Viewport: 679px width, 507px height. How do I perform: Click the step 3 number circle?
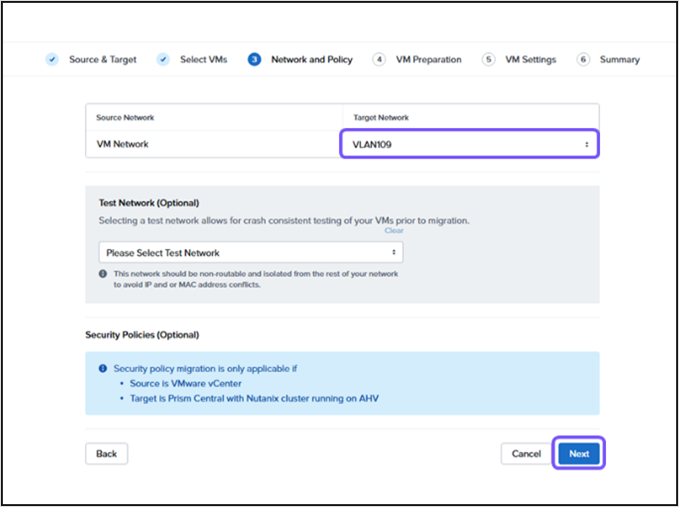click(254, 59)
